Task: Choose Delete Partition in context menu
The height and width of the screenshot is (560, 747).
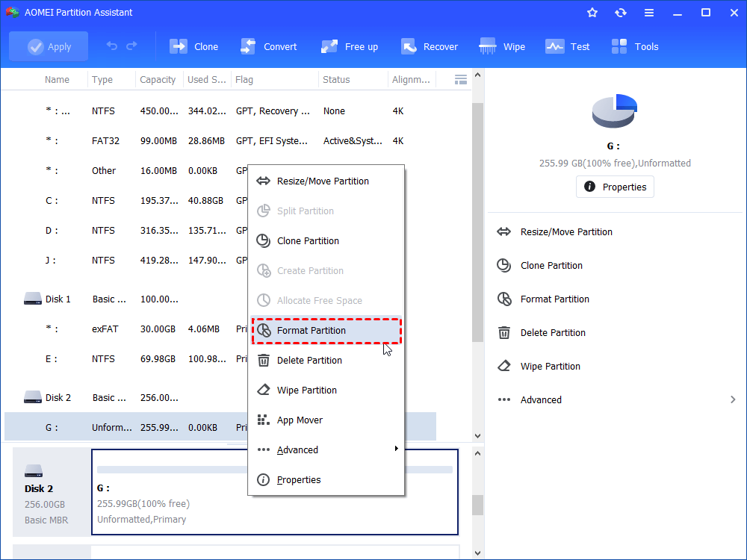Action: (326, 361)
